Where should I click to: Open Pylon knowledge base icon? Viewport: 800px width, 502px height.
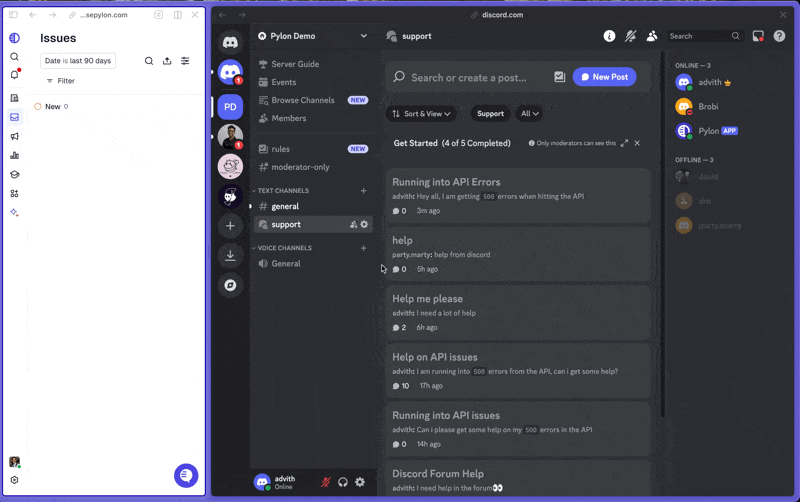click(x=14, y=174)
